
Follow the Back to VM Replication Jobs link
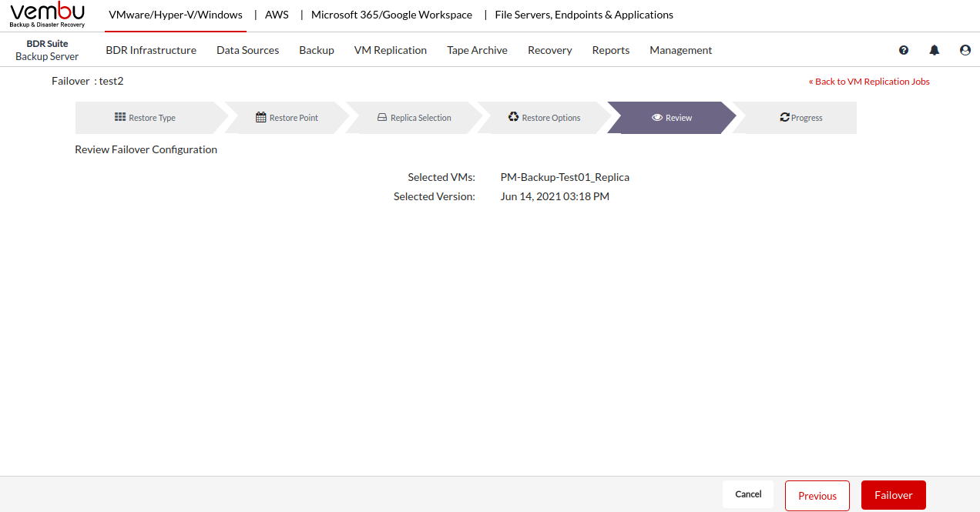[869, 82]
